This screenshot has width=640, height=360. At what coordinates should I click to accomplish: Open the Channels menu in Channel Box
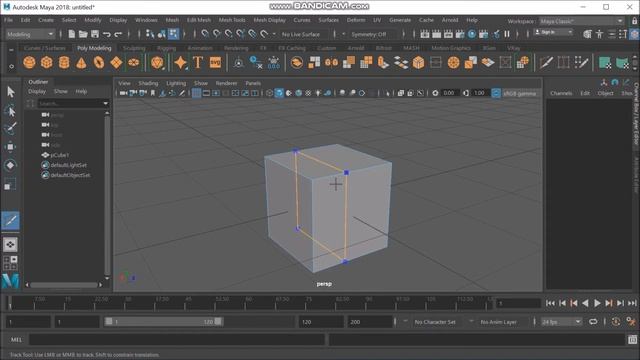pyautogui.click(x=561, y=93)
